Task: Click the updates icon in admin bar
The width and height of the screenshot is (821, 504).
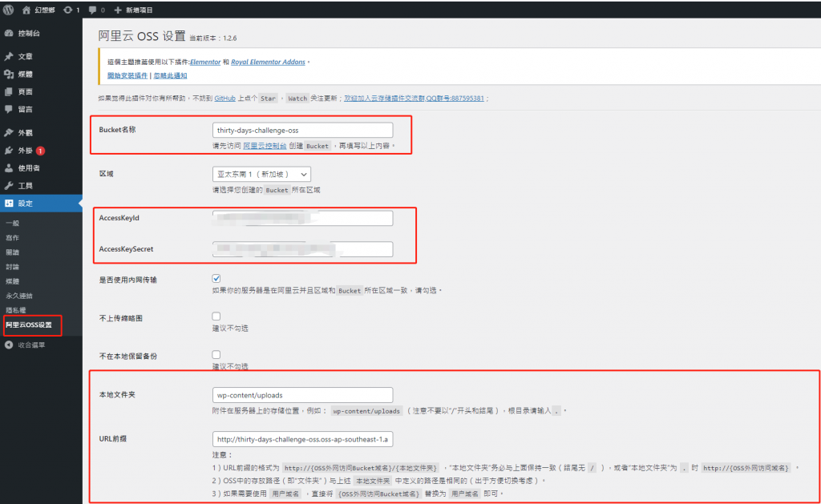Action: pyautogui.click(x=67, y=10)
